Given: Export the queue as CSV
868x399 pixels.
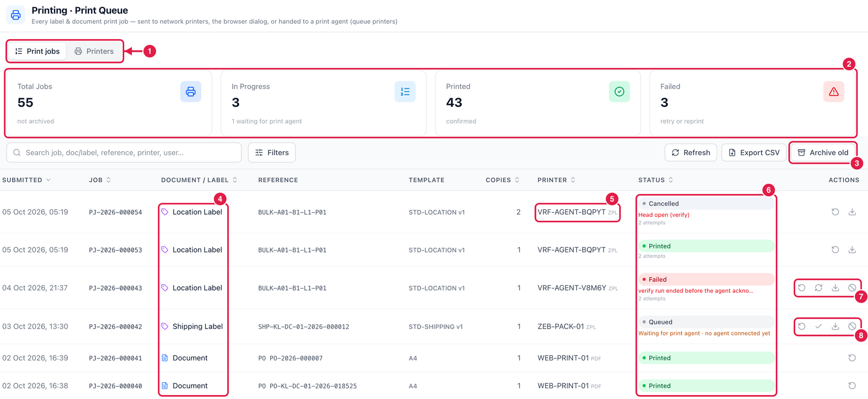Looking at the screenshot, I should point(754,153).
